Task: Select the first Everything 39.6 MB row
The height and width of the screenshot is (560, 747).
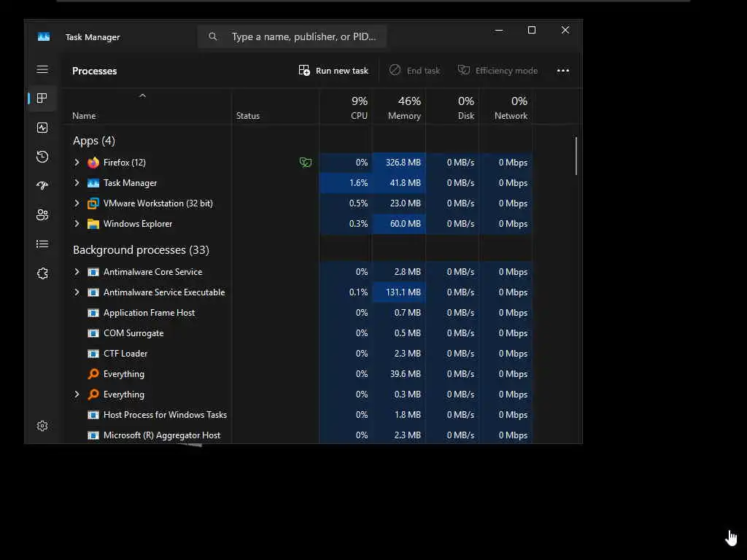Action: tap(302, 374)
